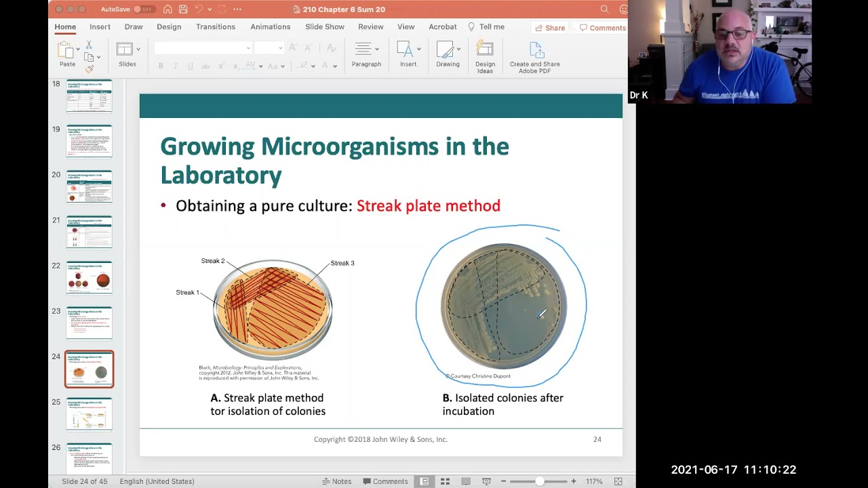Click the Save floppy disk icon

(183, 9)
